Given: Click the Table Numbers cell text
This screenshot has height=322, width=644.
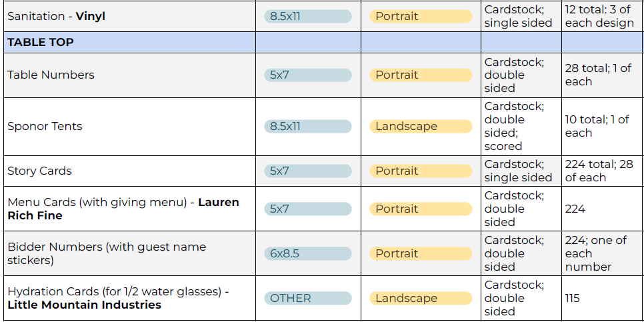Looking at the screenshot, I should coord(51,75).
